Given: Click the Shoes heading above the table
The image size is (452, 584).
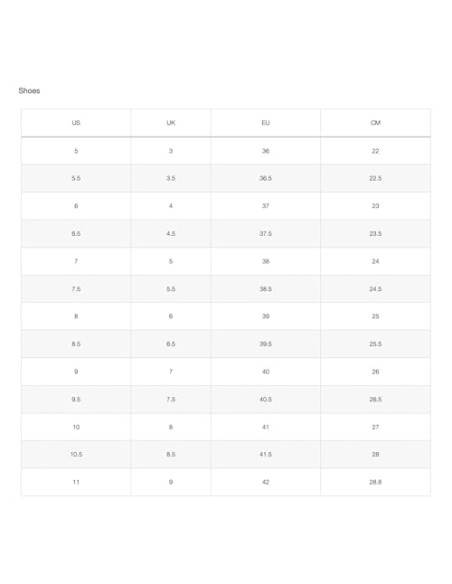Looking at the screenshot, I should pos(29,91).
